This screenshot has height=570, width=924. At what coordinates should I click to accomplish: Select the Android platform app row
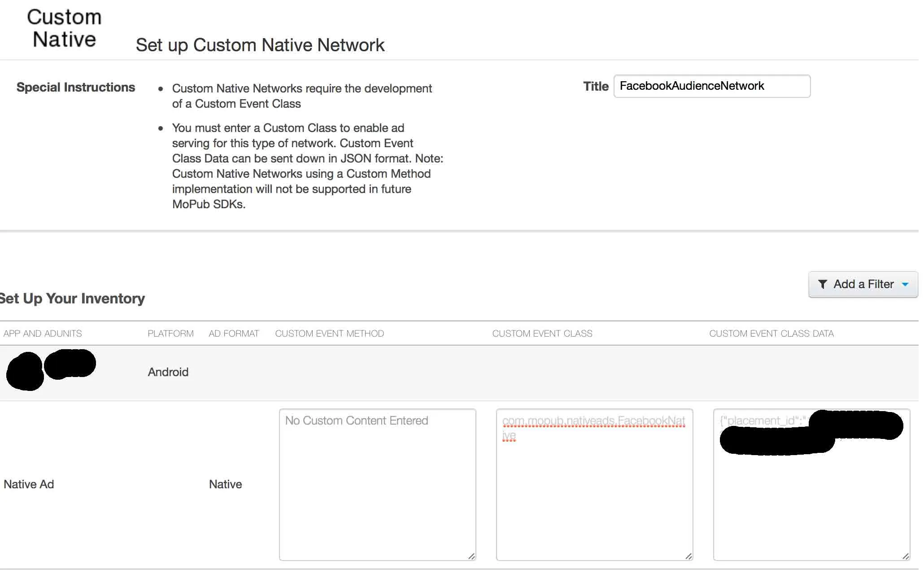click(169, 373)
